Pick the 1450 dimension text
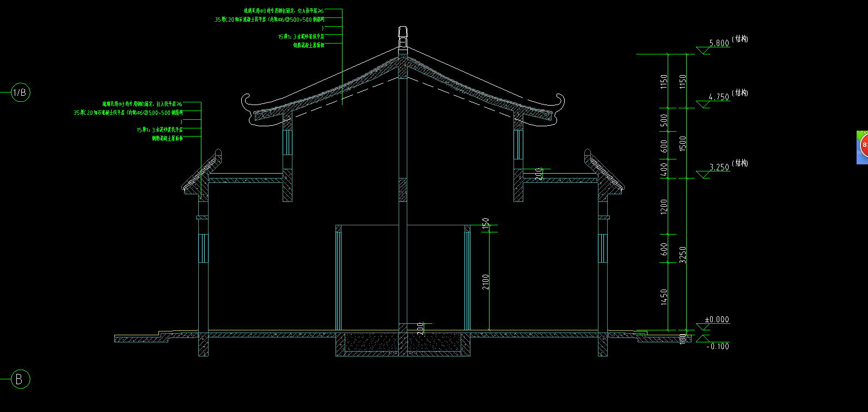 [x=664, y=297]
